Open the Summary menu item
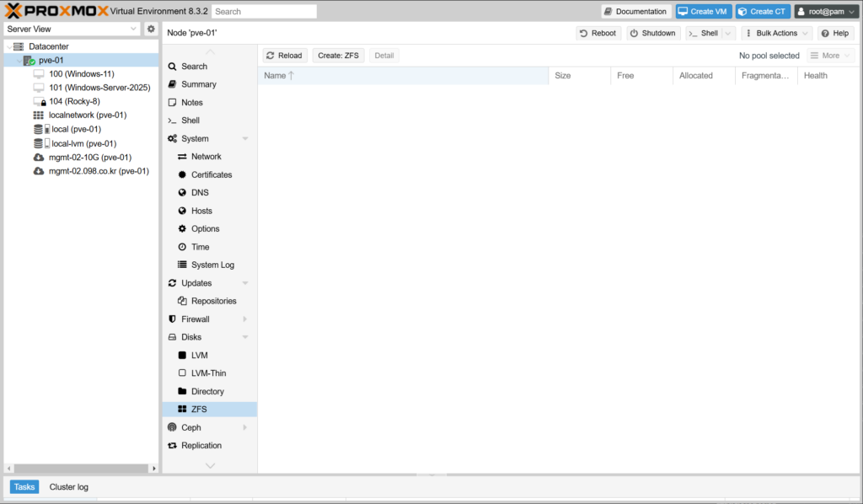Image resolution: width=863 pixels, height=504 pixels. [x=198, y=84]
